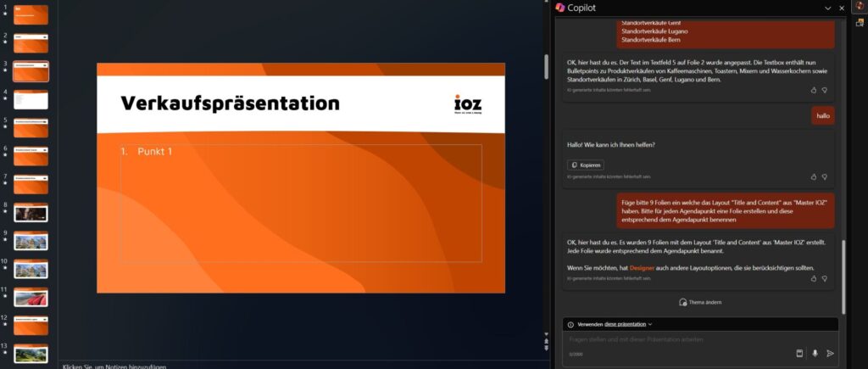The width and height of the screenshot is (868, 369).
Task: Click the slide editing area vertical scrollbar
Action: [x=546, y=66]
